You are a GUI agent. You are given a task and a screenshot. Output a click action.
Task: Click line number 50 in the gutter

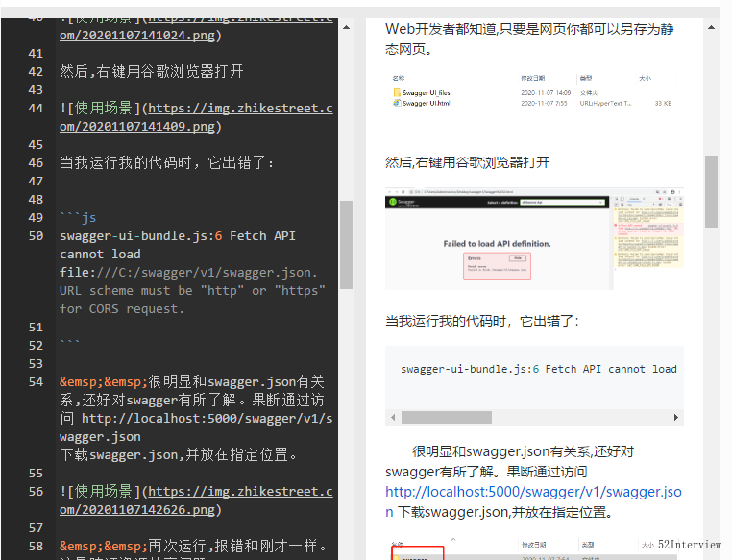[36, 235]
